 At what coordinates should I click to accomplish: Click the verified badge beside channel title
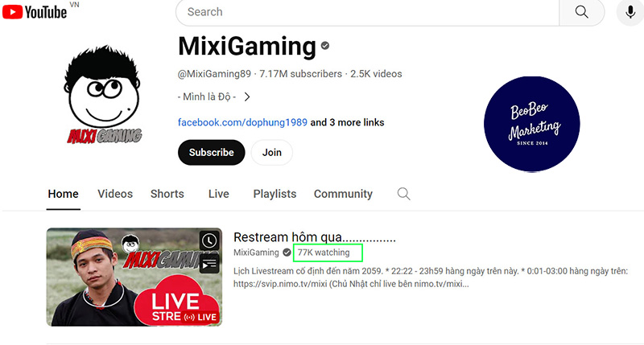(325, 46)
